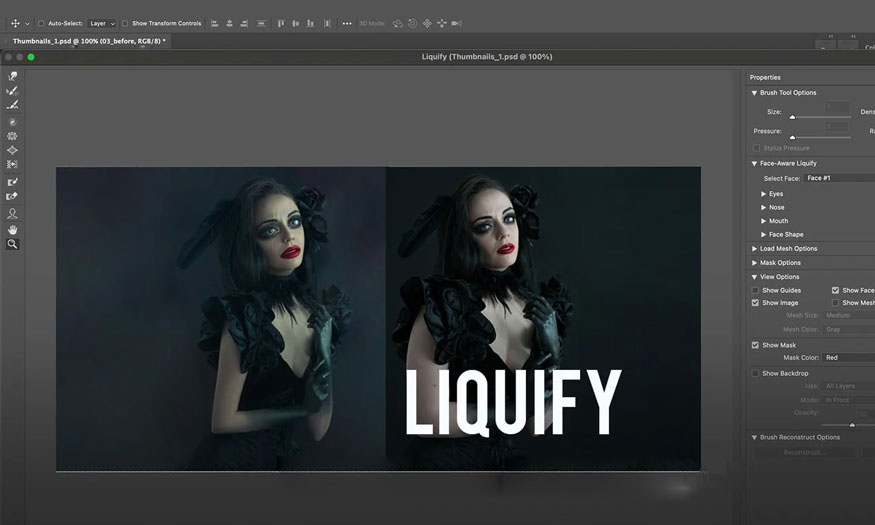Open the Move tool preset picker arrow
This screenshot has height=525, width=875.
(x=27, y=24)
